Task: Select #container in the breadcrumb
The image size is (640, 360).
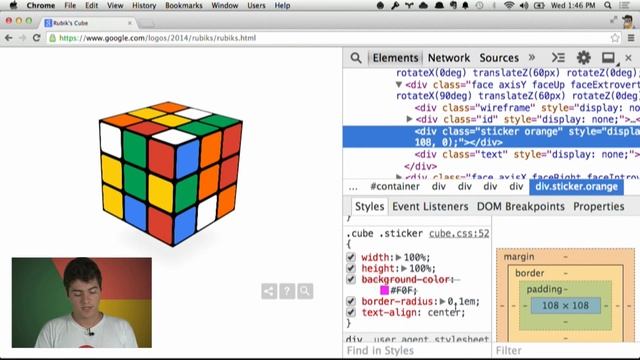Action: coord(395,187)
